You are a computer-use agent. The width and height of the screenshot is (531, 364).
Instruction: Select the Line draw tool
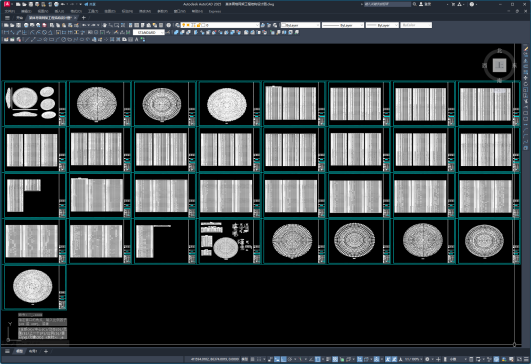(x=27, y=40)
